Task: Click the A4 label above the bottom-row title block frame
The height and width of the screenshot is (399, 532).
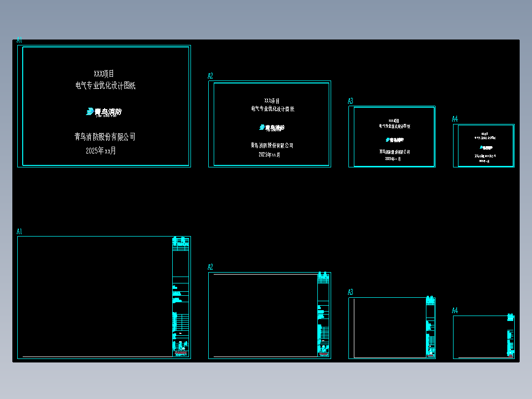Action: [x=455, y=311]
